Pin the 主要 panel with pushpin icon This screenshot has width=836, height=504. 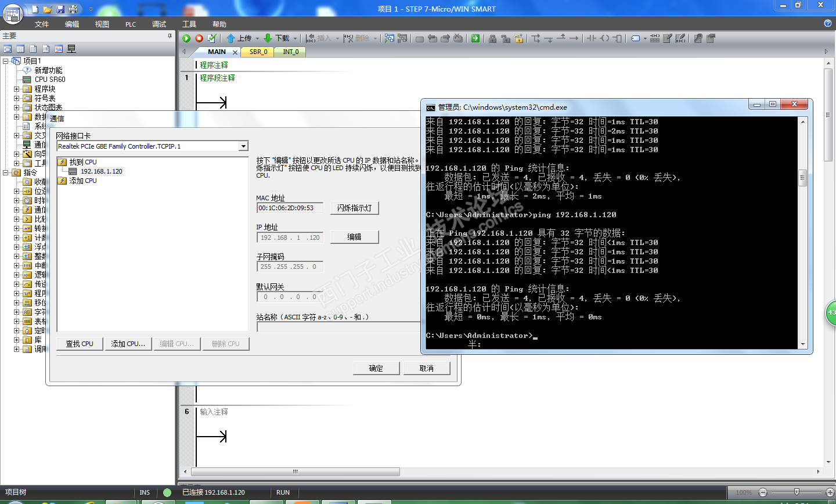tap(170, 36)
